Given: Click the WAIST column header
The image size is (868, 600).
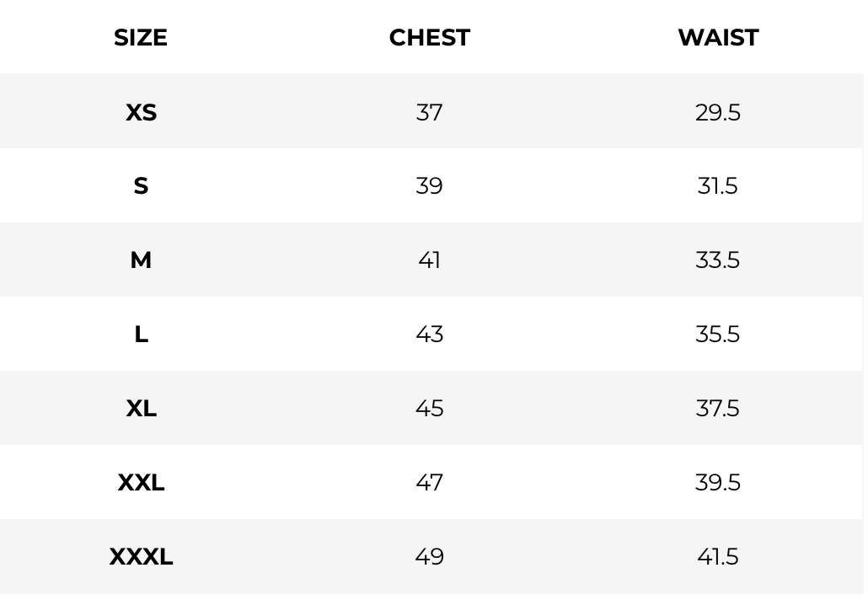Looking at the screenshot, I should [x=718, y=38].
